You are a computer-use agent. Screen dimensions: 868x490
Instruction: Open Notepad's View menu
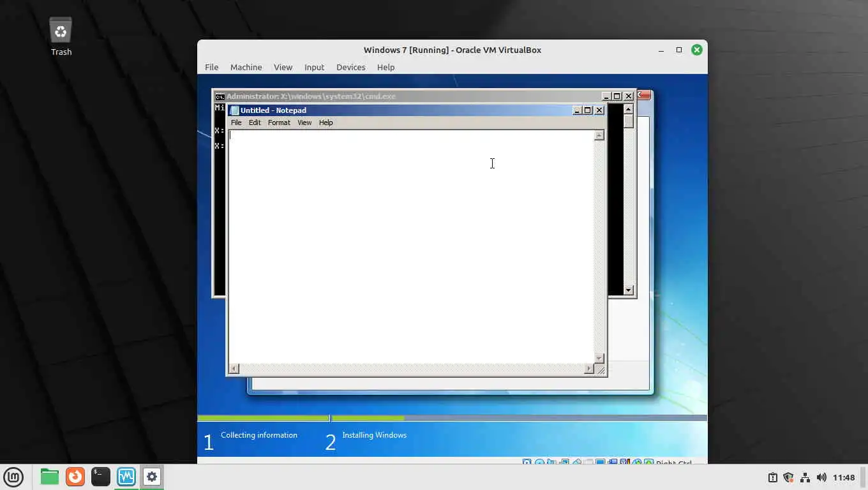(304, 122)
